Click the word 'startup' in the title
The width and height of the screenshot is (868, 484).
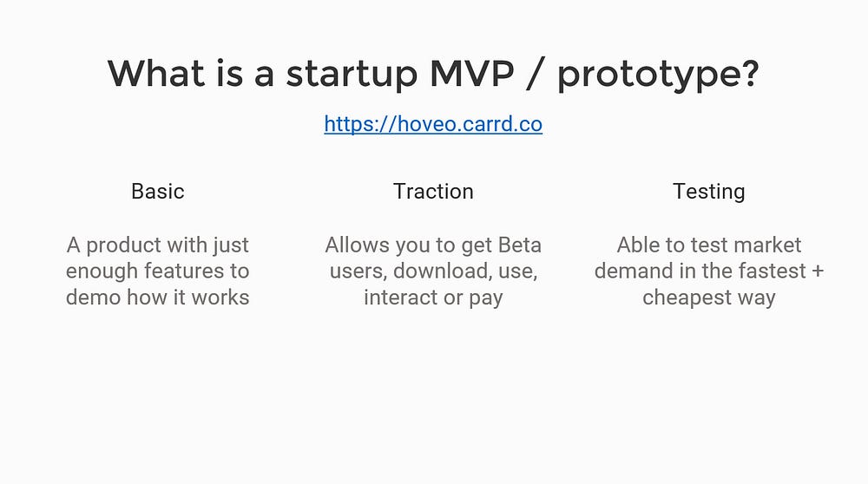pyautogui.click(x=352, y=74)
